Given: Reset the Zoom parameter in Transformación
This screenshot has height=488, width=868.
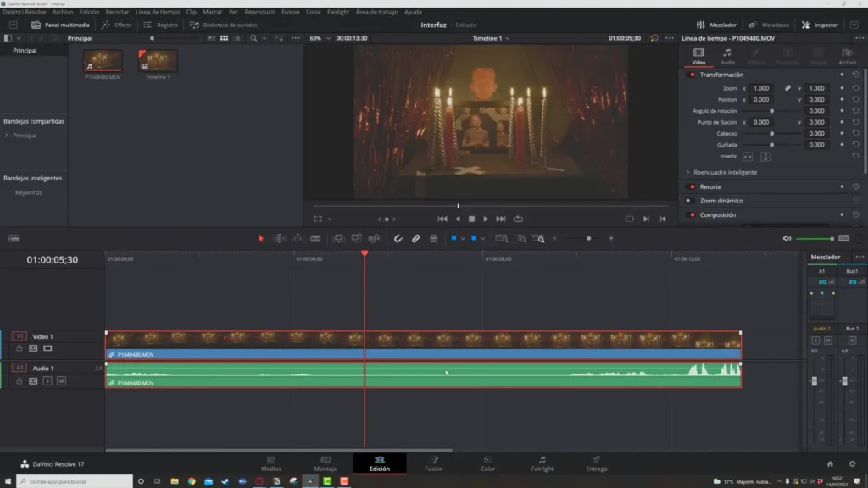Looking at the screenshot, I should [855, 88].
